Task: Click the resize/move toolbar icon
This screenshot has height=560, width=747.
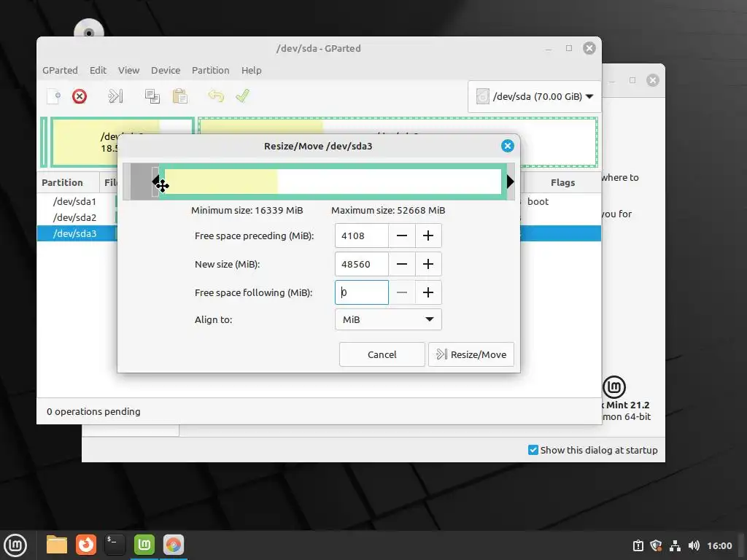Action: [x=116, y=96]
